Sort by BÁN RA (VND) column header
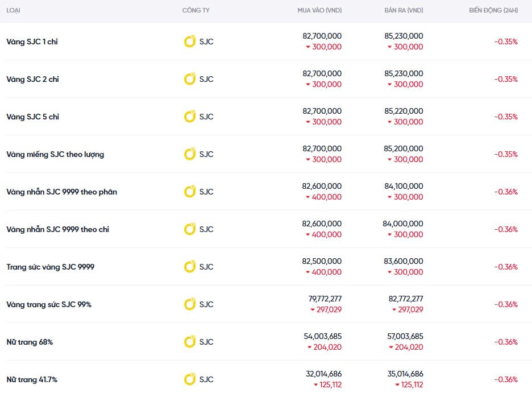This screenshot has width=532, height=397. [404, 11]
